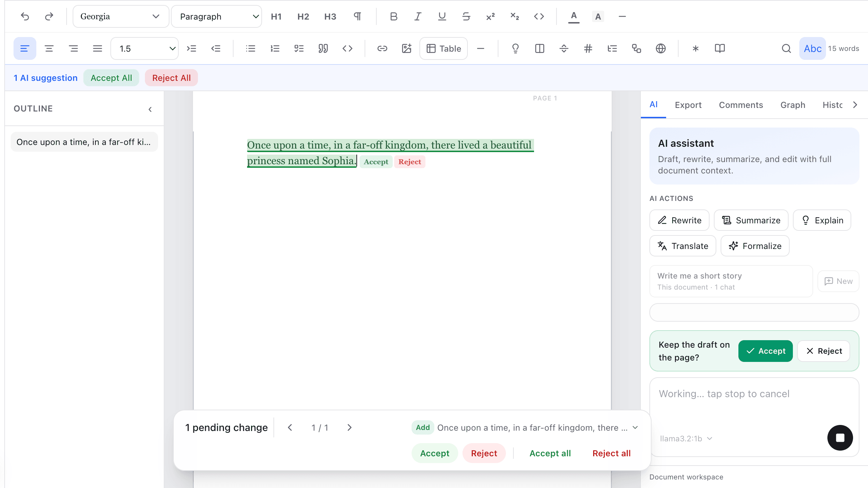Screen dimensions: 868x488
Task: Open the text color picker
Action: pos(574,16)
